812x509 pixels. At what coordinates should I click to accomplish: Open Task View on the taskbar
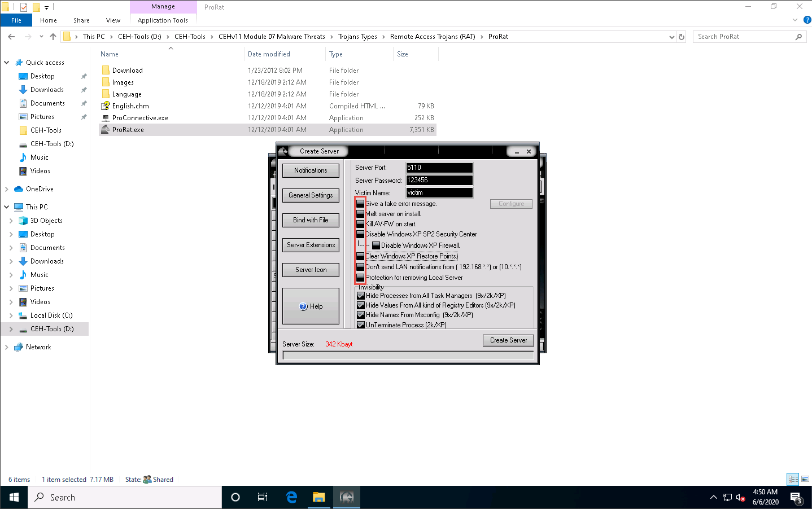(x=263, y=497)
